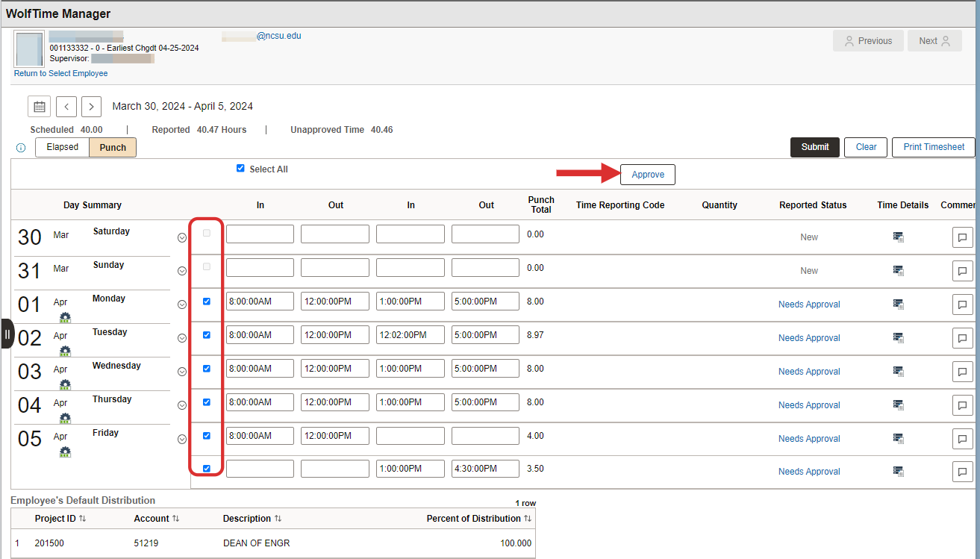This screenshot has width=980, height=559.
Task: Click the info icon beside the Elapsed tab
Action: [x=21, y=148]
